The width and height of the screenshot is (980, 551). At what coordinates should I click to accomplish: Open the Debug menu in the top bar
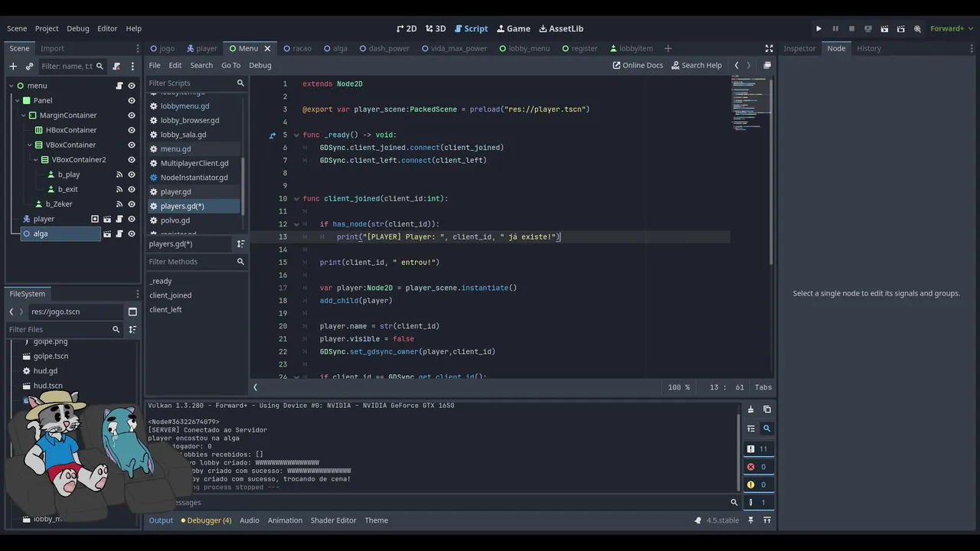(x=77, y=28)
